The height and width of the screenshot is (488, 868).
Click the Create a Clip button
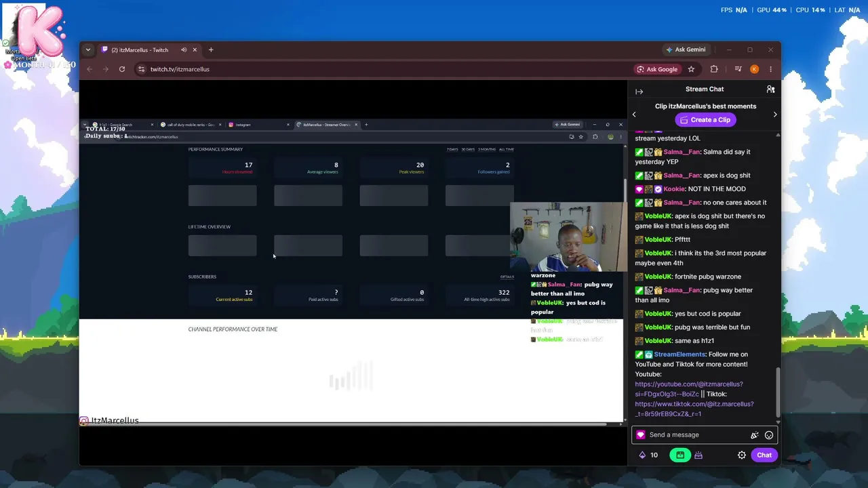[x=705, y=120]
